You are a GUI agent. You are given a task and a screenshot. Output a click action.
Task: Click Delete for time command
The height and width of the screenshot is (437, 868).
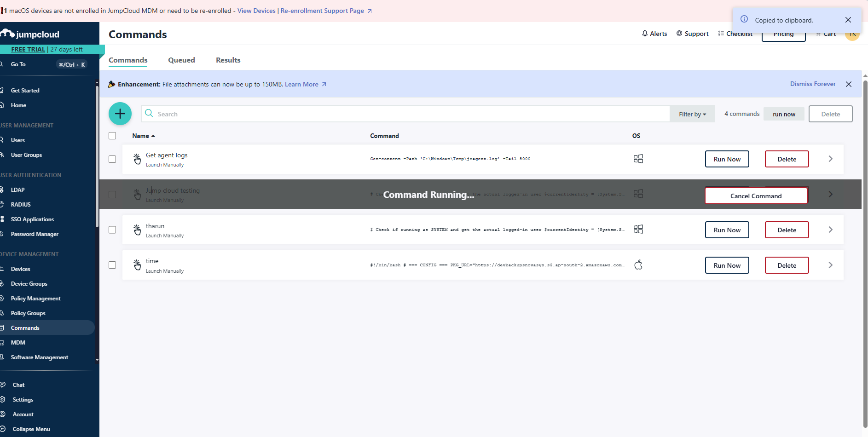tap(787, 265)
